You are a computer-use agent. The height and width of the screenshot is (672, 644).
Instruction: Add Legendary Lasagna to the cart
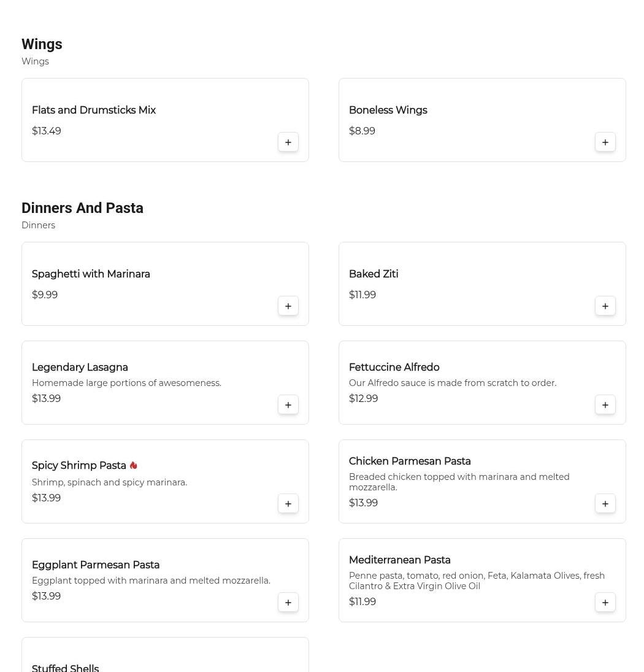[x=288, y=405]
